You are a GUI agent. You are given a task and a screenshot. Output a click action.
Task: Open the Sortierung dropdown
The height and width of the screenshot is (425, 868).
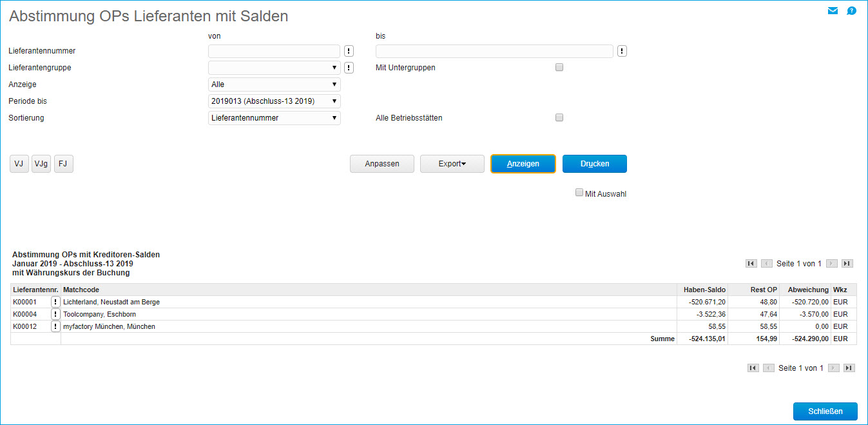[275, 118]
